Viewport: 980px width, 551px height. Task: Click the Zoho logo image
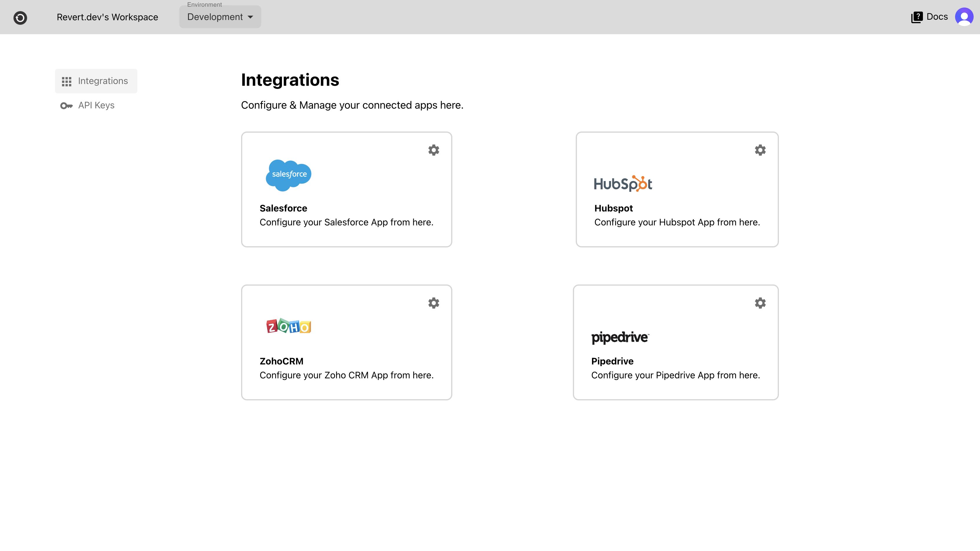tap(288, 326)
